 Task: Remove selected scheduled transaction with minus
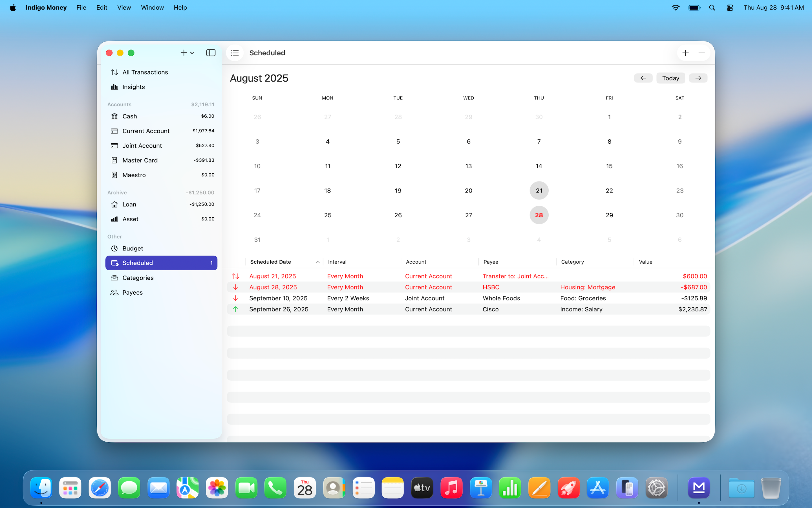point(701,53)
